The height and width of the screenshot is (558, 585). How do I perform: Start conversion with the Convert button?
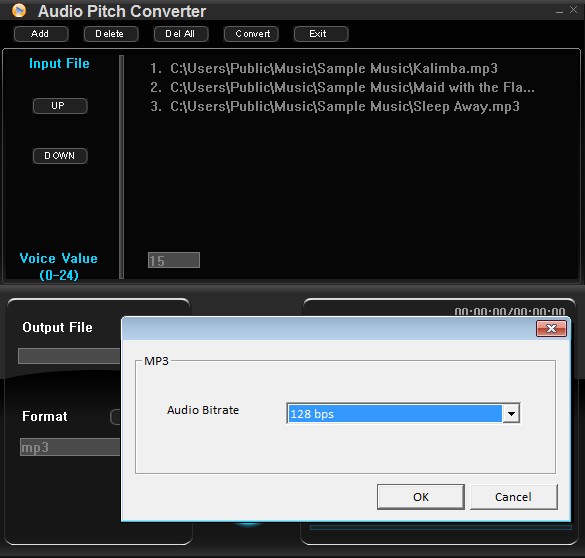click(251, 34)
